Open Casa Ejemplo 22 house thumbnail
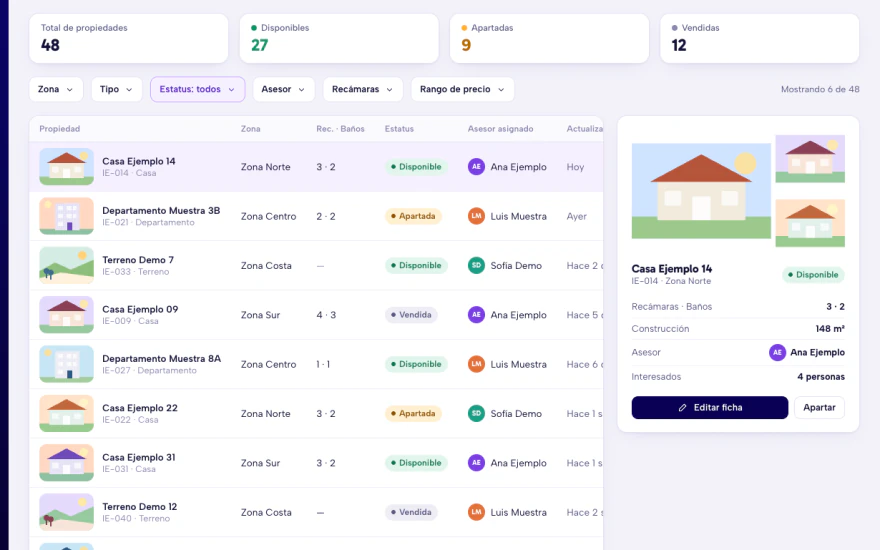Viewport: 880px width, 550px height. click(66, 414)
